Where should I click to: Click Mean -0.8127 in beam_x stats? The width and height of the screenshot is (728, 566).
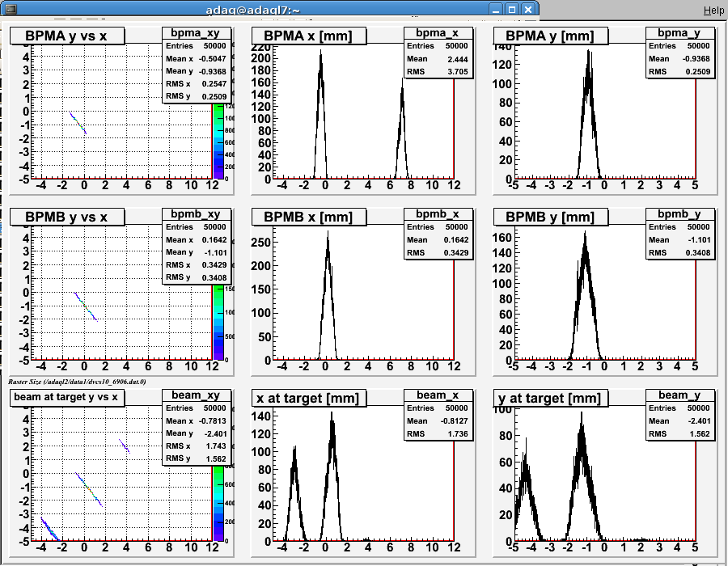(x=438, y=420)
